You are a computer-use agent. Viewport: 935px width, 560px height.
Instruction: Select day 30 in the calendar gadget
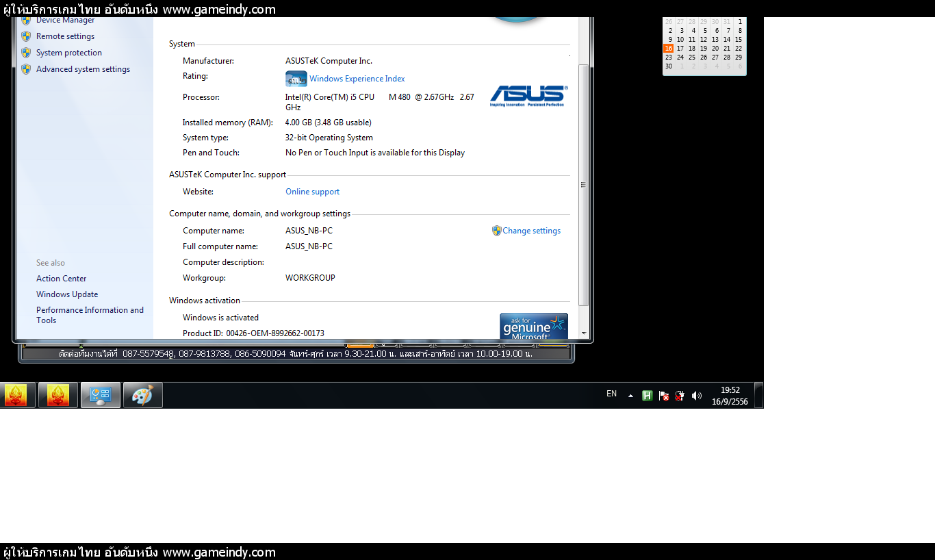pos(669,66)
